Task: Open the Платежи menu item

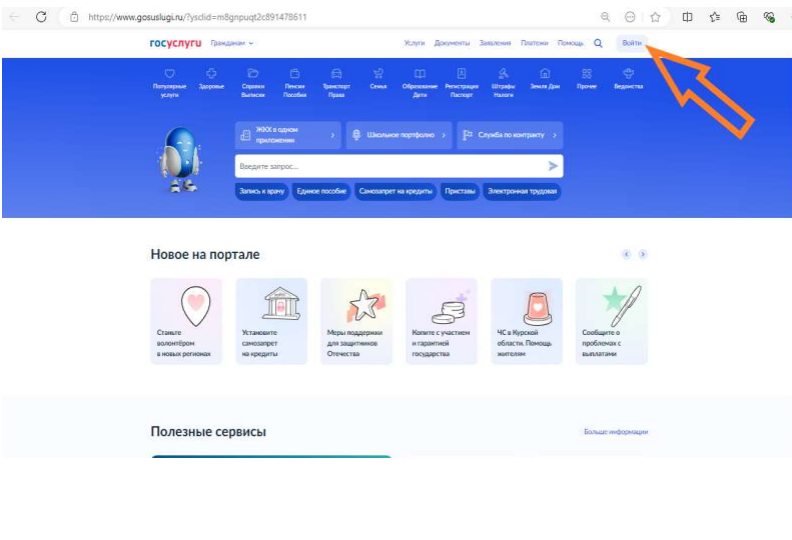Action: click(534, 43)
